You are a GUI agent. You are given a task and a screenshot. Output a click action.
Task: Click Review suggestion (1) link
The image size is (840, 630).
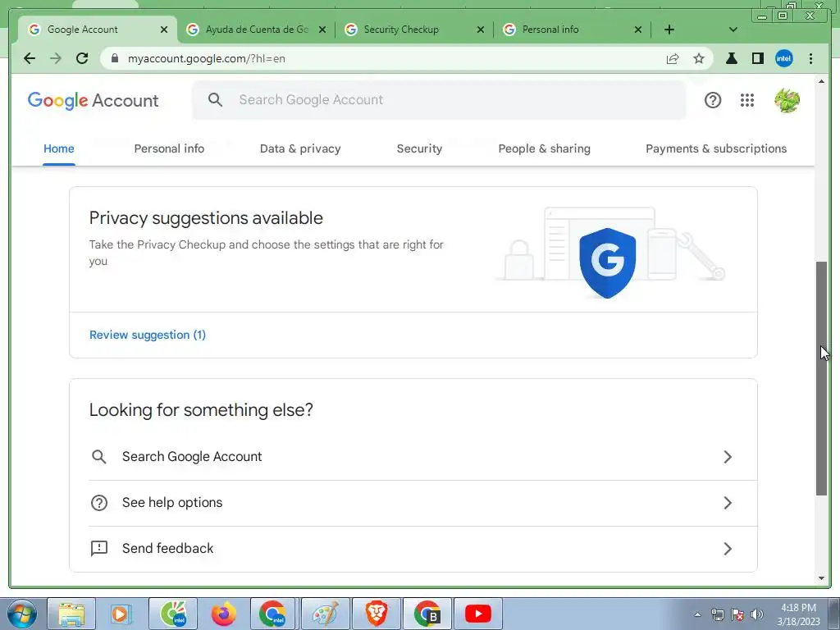pyautogui.click(x=148, y=335)
